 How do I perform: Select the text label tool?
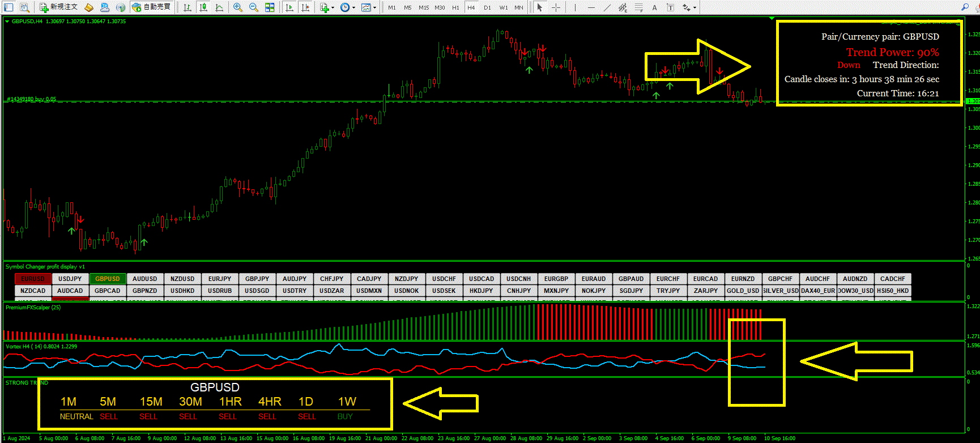[670, 7]
